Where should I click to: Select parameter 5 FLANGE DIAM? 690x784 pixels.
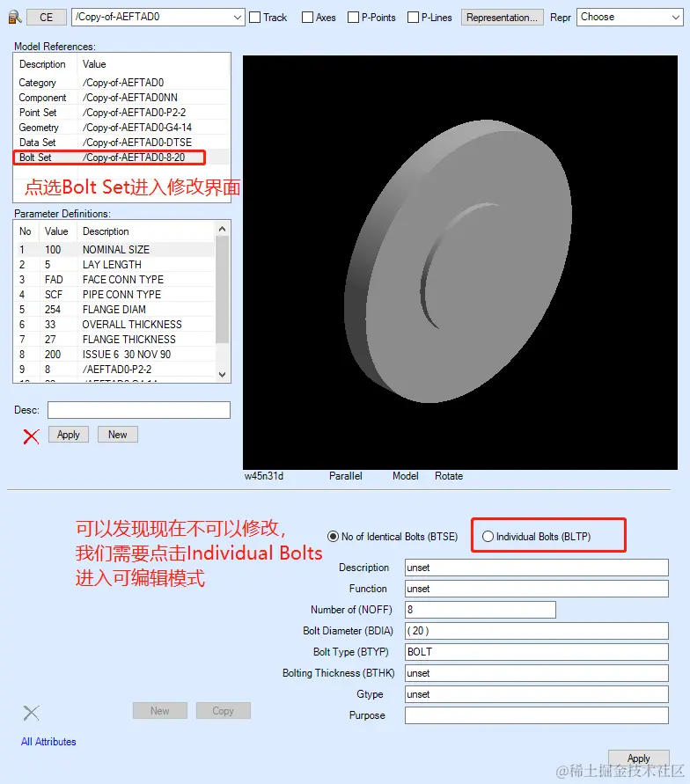[x=115, y=310]
